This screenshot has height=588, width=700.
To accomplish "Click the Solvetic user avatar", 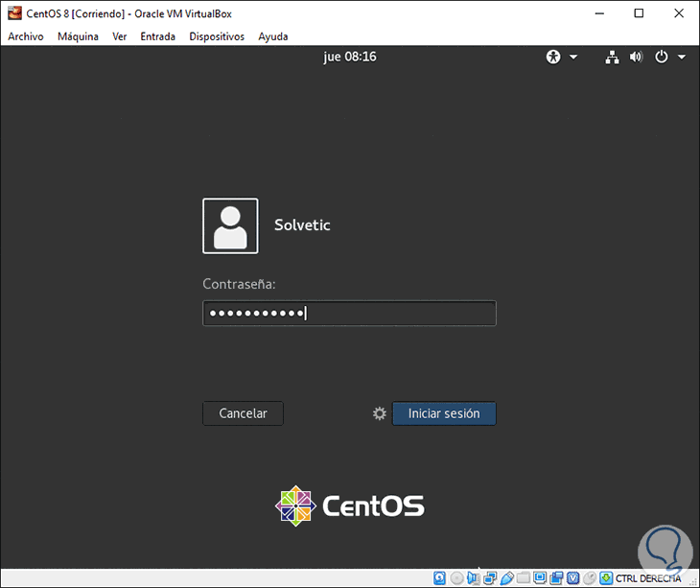I will coord(230,226).
